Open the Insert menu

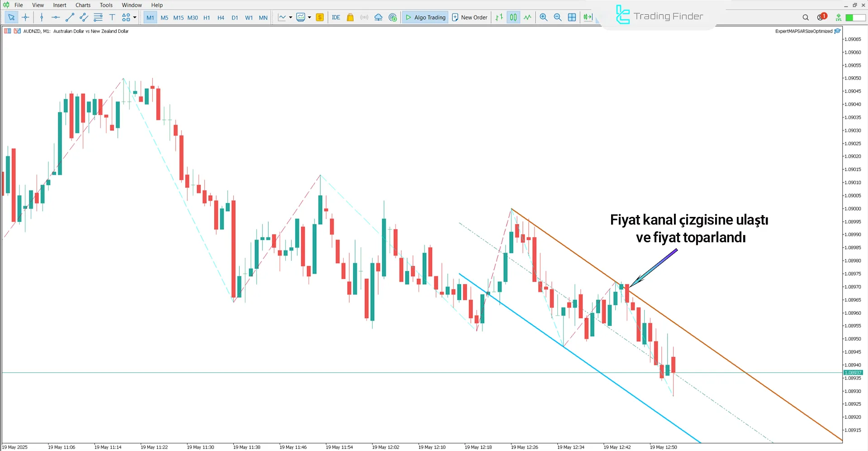(x=59, y=5)
